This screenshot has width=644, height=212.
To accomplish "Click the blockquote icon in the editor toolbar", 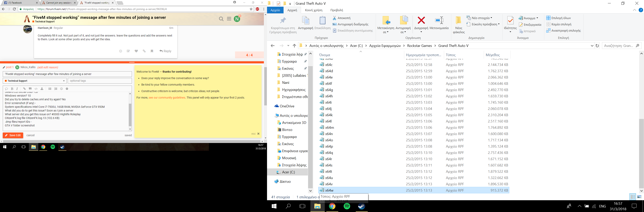I will (30, 89).
